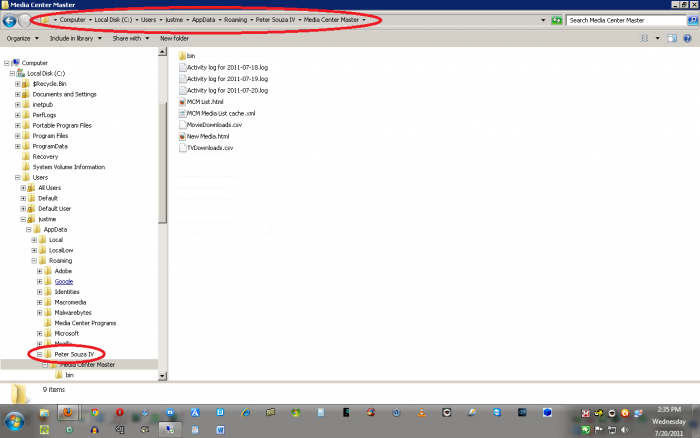Image resolution: width=700 pixels, height=438 pixels.
Task: Select Media Center Programs in the tree
Action: pyautogui.click(x=85, y=323)
